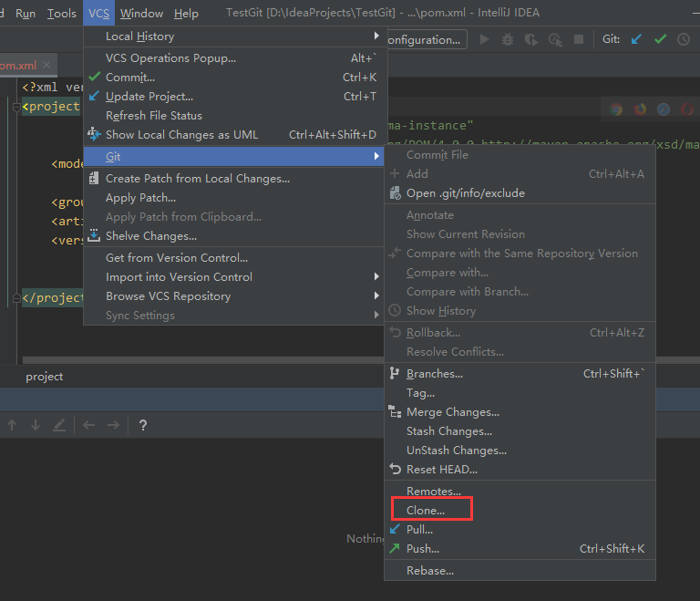
Task: Select Show Local Changes as UML
Action: pos(234,135)
